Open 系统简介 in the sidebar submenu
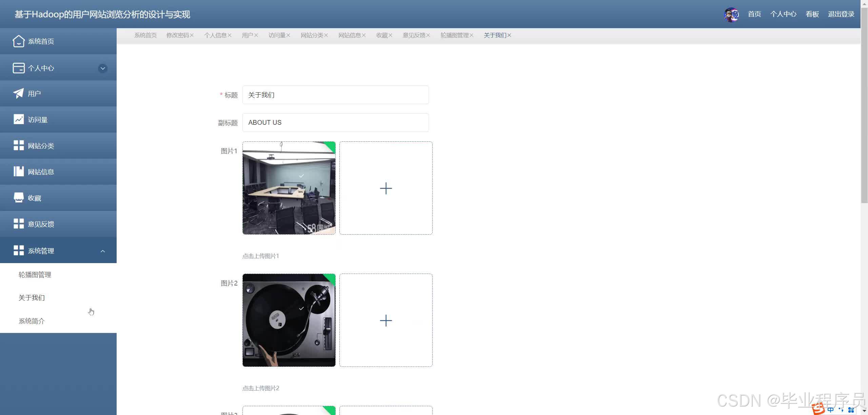The width and height of the screenshot is (868, 415). [32, 321]
